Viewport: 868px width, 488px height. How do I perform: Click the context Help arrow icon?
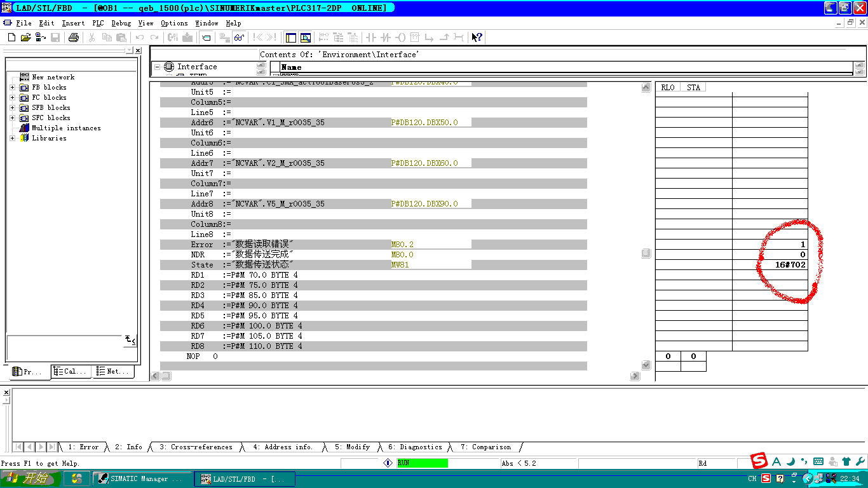[x=477, y=37]
